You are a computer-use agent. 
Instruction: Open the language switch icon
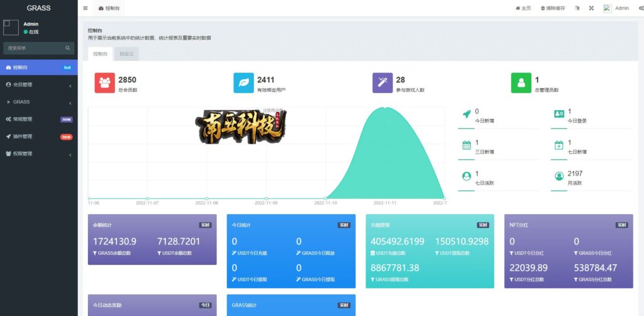pos(577,8)
